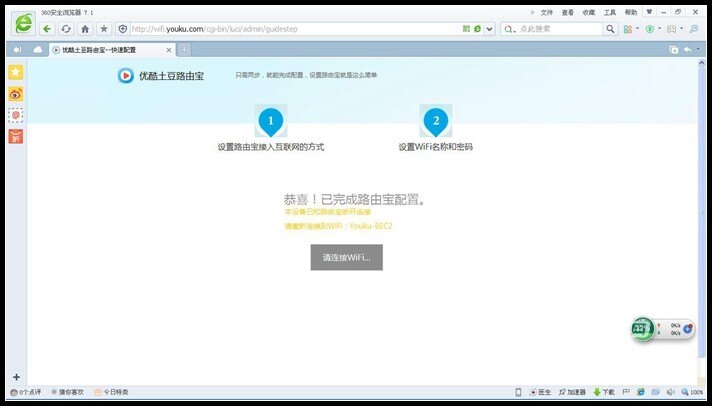Reload the page with the refresh icon

(66, 29)
